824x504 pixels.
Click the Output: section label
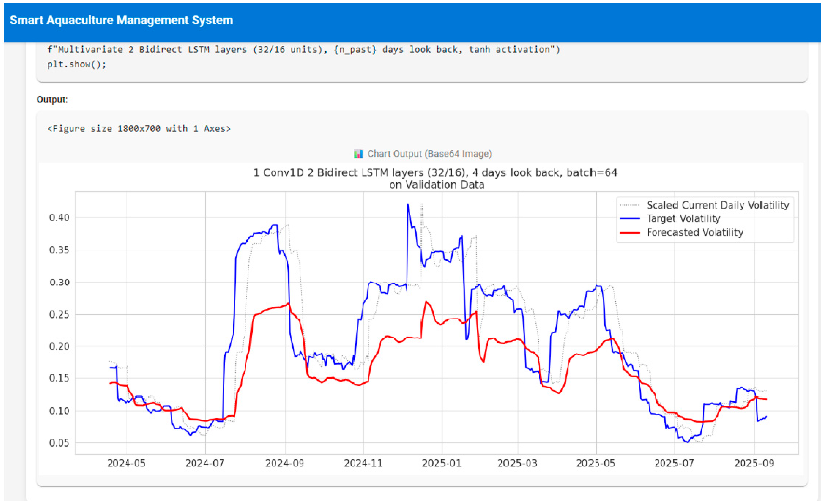click(x=52, y=100)
